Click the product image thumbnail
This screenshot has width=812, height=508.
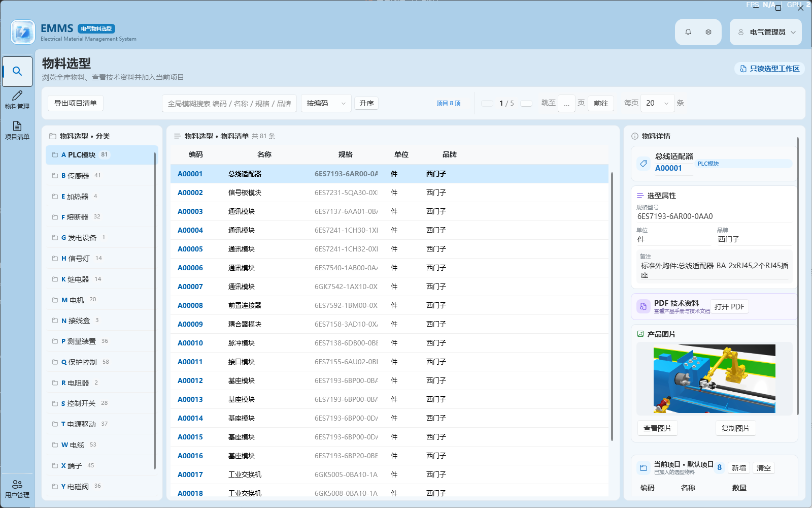(715, 378)
